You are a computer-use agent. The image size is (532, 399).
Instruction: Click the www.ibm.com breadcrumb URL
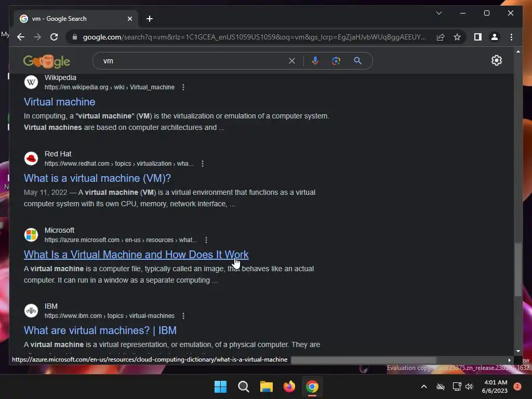[x=110, y=316]
